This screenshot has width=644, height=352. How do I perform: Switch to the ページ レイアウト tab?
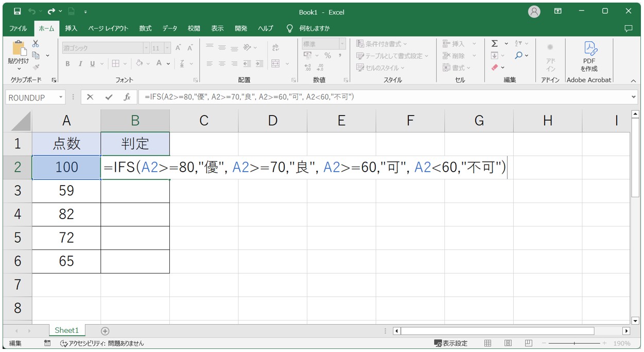coord(108,28)
